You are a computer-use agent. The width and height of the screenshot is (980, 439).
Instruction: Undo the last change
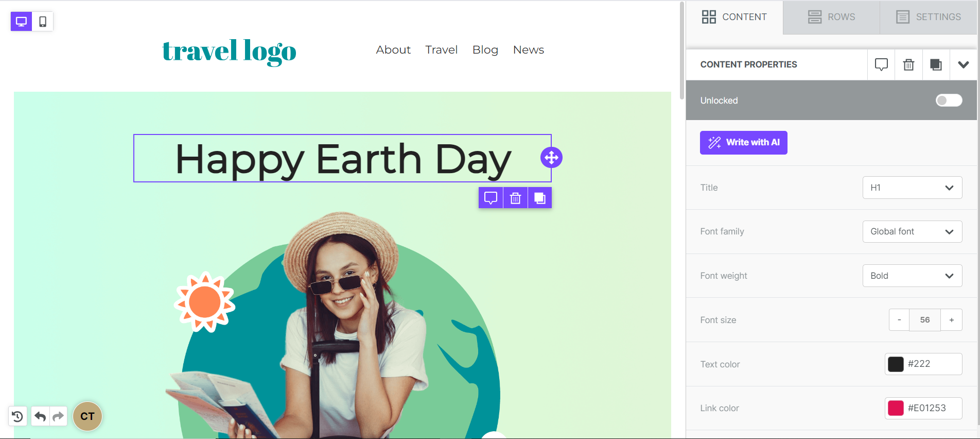40,416
